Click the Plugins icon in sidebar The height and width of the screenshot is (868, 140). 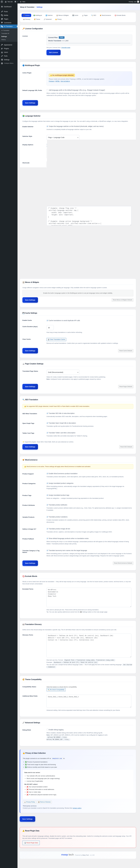click(x=2, y=49)
